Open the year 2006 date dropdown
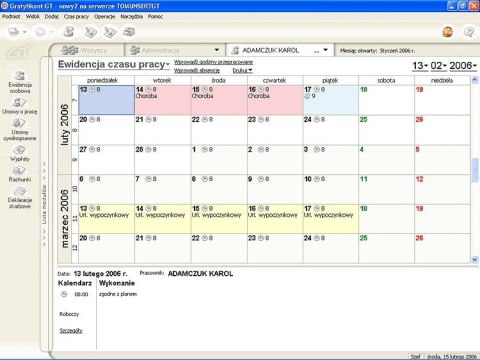The width and height of the screenshot is (480, 360). point(463,66)
